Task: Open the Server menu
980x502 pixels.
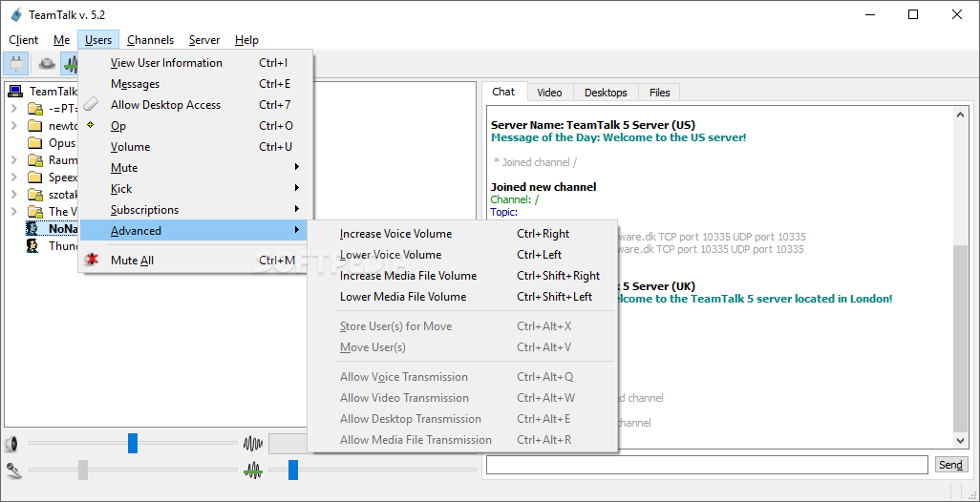Action: 204,40
